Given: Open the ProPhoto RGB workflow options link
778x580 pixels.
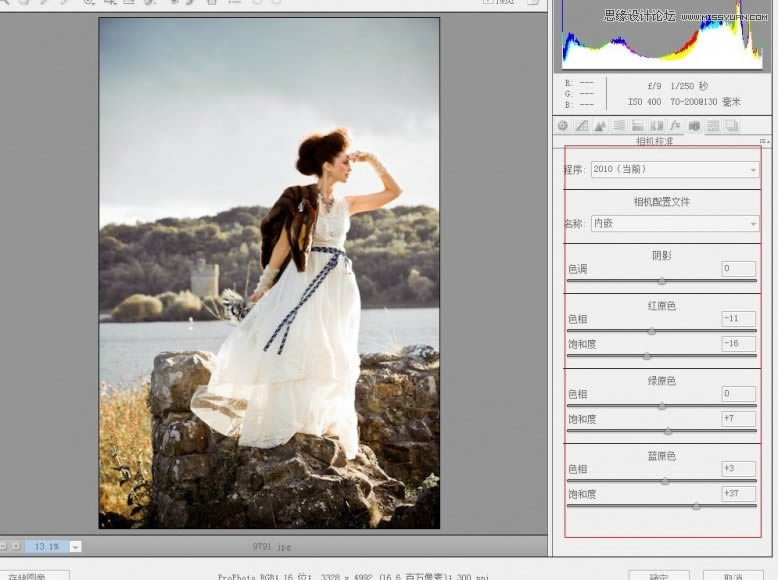Looking at the screenshot, I should pyautogui.click(x=353, y=577).
